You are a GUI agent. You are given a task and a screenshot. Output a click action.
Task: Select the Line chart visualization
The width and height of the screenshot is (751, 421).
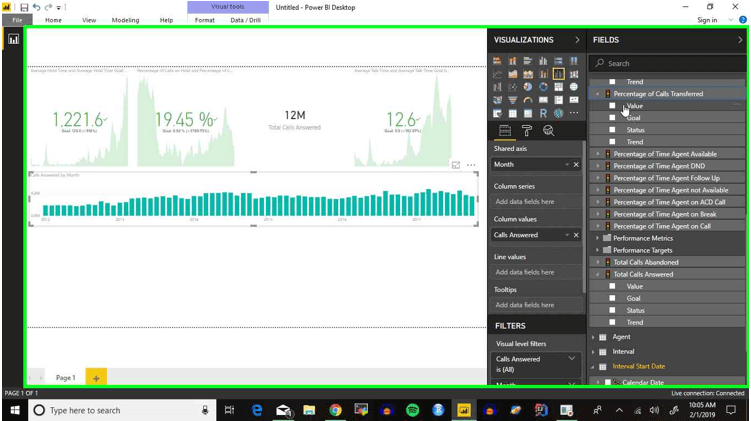tap(497, 74)
